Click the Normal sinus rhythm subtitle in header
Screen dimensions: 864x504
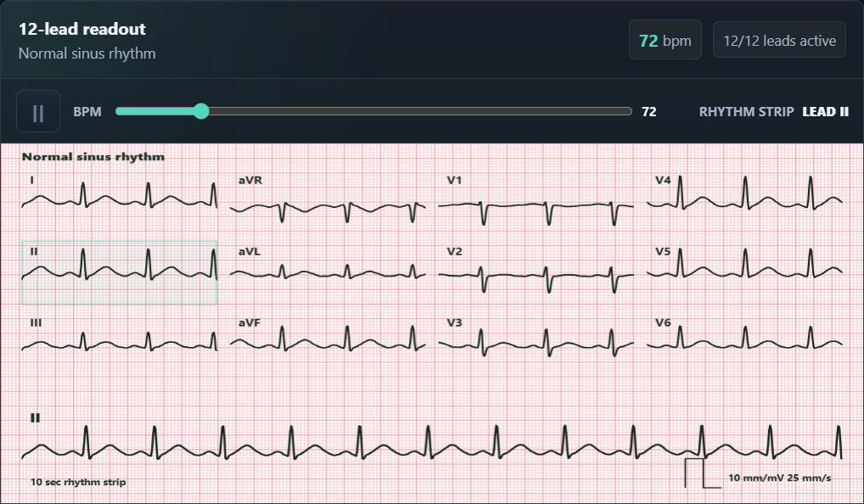coord(87,53)
